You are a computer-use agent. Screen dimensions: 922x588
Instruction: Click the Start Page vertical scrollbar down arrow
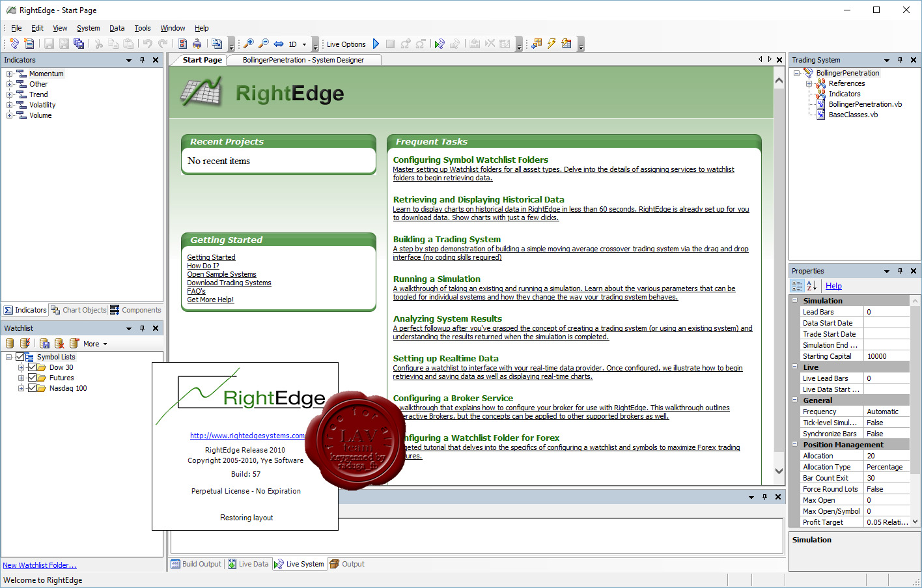(779, 471)
